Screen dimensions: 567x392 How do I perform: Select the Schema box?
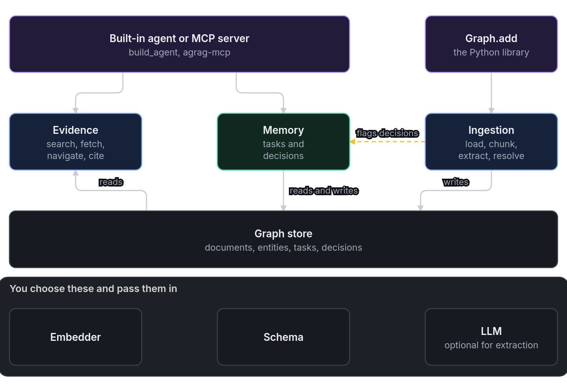tap(283, 337)
